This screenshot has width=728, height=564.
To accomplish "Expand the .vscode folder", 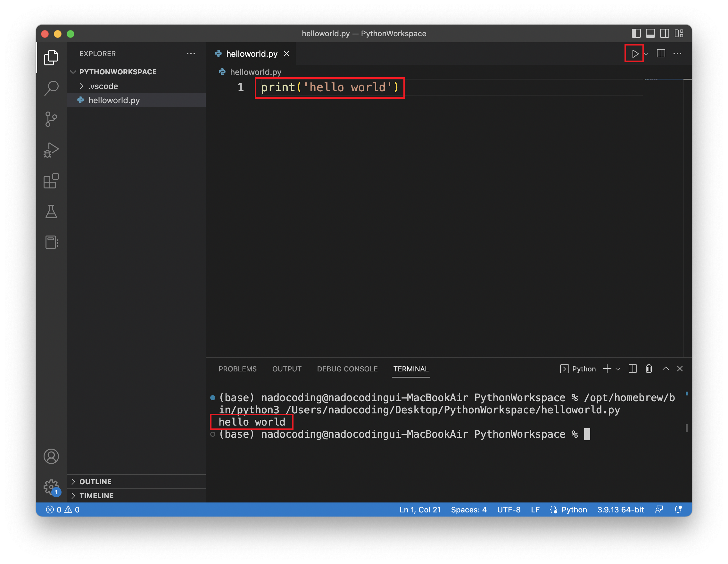I will click(x=103, y=86).
